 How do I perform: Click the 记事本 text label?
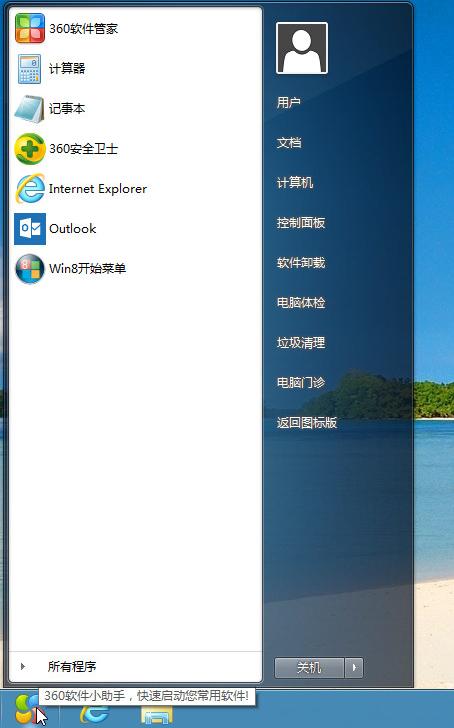[67, 109]
